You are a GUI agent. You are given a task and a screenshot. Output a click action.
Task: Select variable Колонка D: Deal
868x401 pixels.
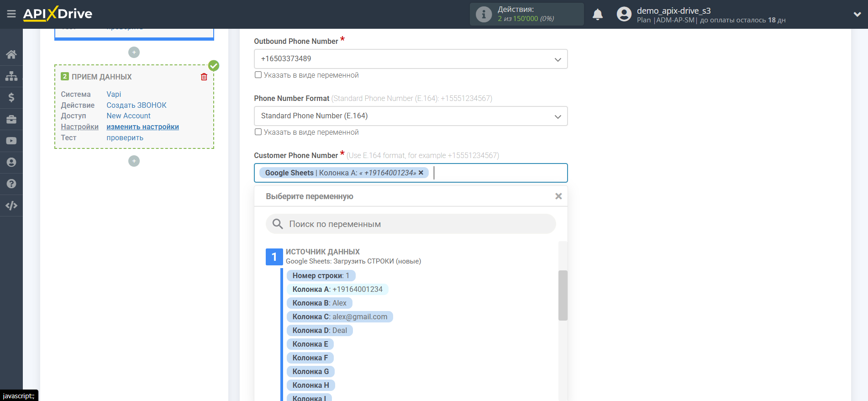coord(320,330)
